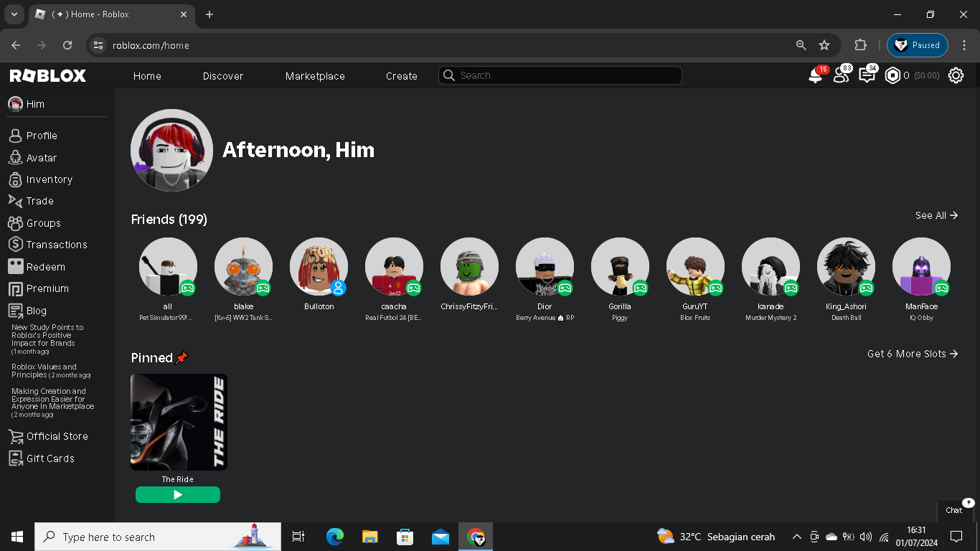Open Gift Cards in the sidebar

41,458
